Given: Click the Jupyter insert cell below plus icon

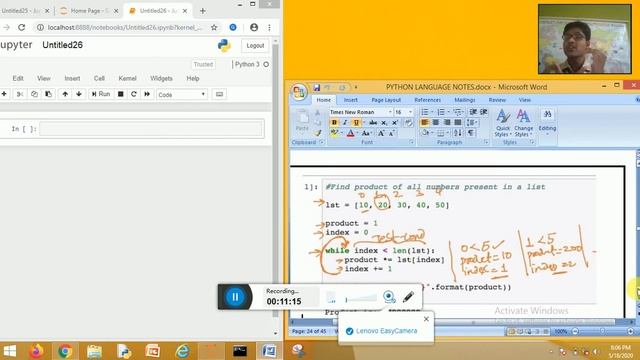Looking at the screenshot, I should tap(4, 94).
